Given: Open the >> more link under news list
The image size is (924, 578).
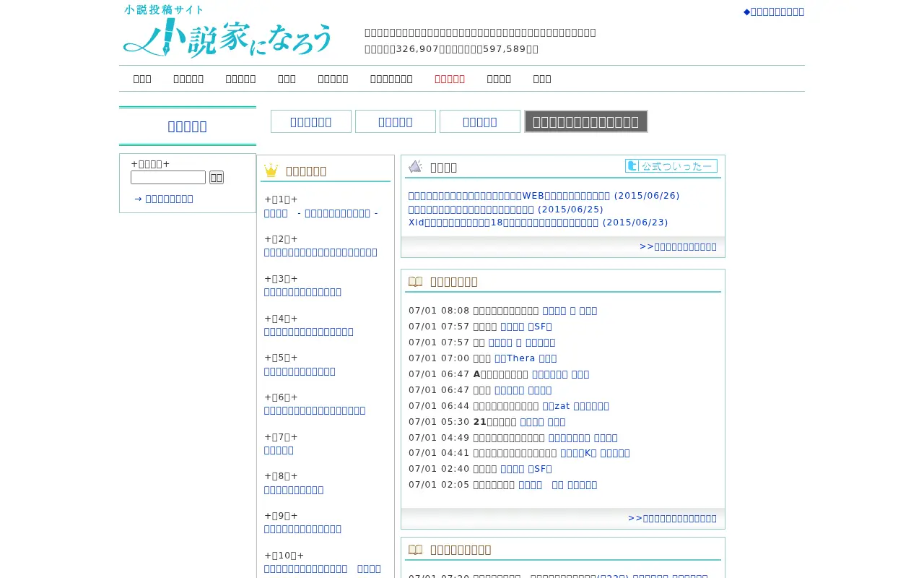Looking at the screenshot, I should click(x=679, y=247).
